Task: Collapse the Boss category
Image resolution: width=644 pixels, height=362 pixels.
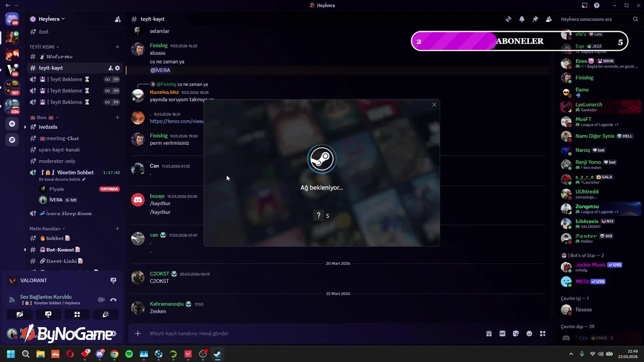Action: [x=44, y=117]
